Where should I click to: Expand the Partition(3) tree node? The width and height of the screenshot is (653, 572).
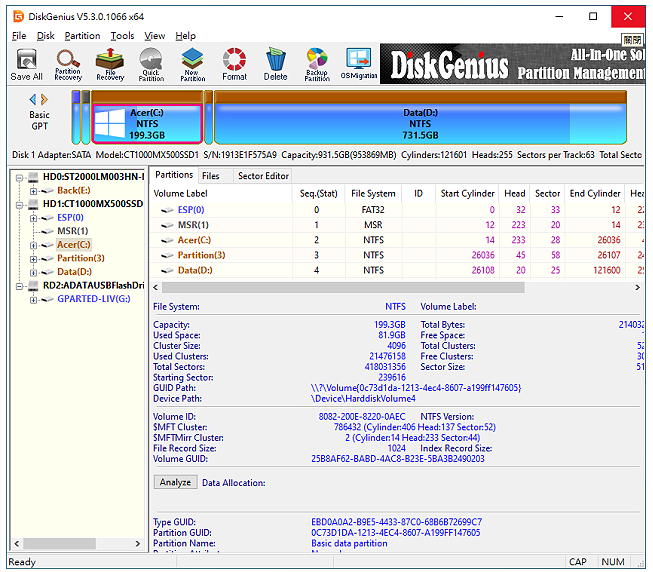tap(33, 259)
